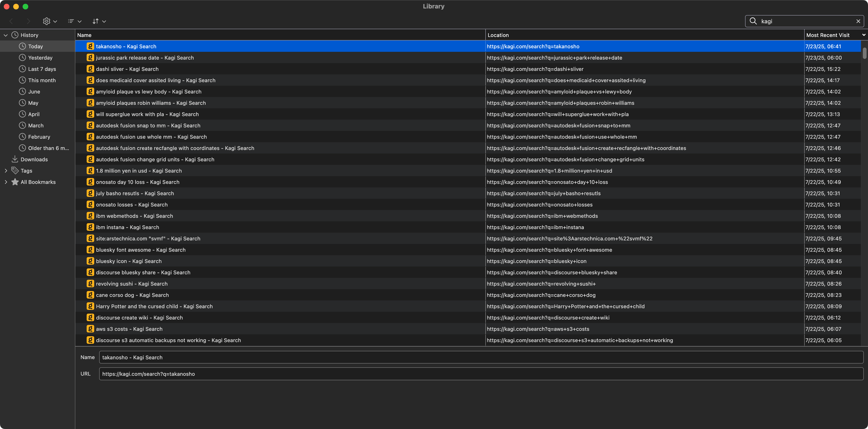This screenshot has width=868, height=429.
Task: Click the Name text field
Action: point(481,357)
